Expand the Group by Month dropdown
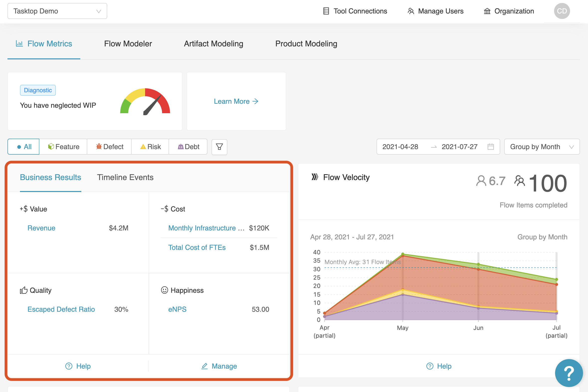This screenshot has height=392, width=588. coord(542,147)
